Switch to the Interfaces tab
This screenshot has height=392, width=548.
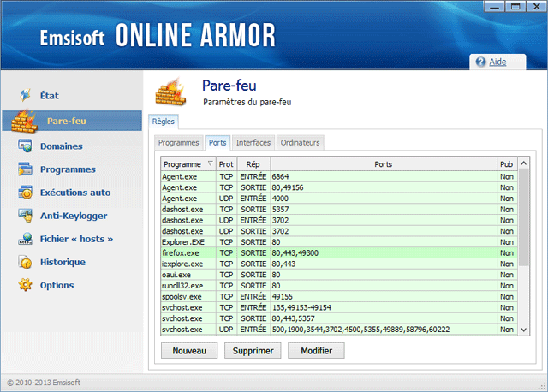tap(253, 143)
